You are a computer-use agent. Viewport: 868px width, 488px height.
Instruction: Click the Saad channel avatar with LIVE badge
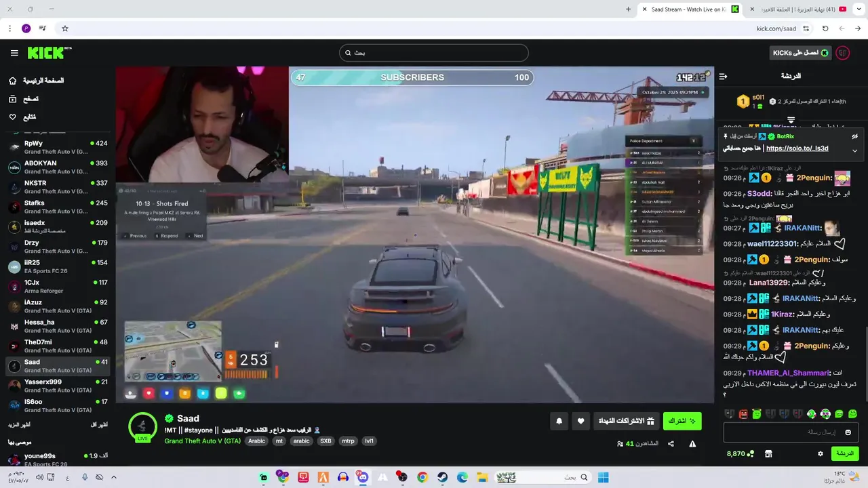click(142, 427)
